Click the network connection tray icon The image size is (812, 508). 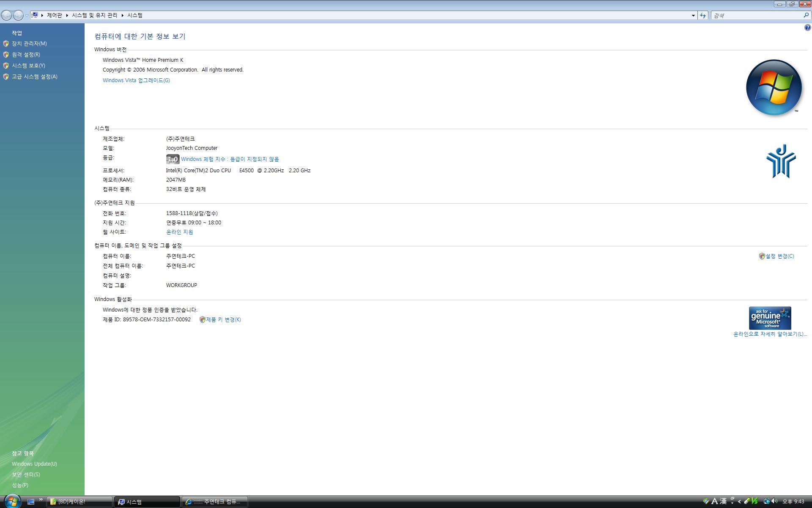click(766, 501)
